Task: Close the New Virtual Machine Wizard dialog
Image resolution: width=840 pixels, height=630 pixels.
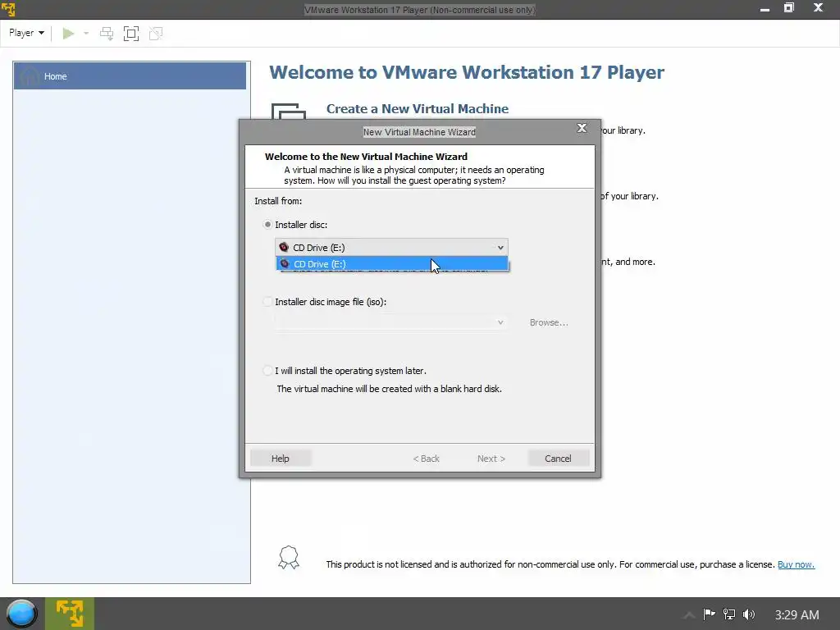Action: tap(582, 128)
